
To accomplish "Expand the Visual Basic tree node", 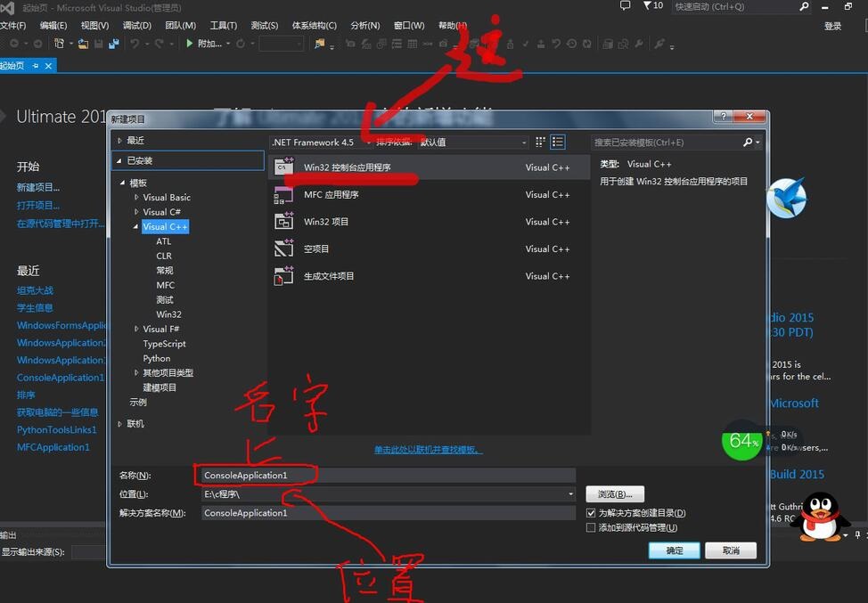I will [136, 198].
